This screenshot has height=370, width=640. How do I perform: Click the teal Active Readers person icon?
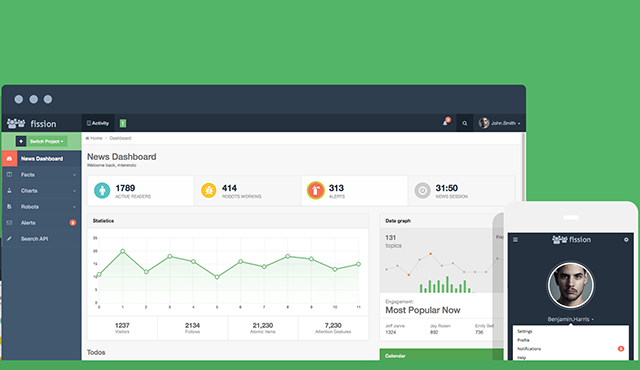pos(102,190)
